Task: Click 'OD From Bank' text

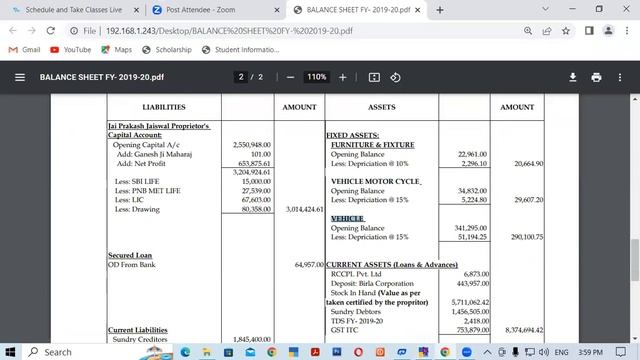Action: pos(131,264)
